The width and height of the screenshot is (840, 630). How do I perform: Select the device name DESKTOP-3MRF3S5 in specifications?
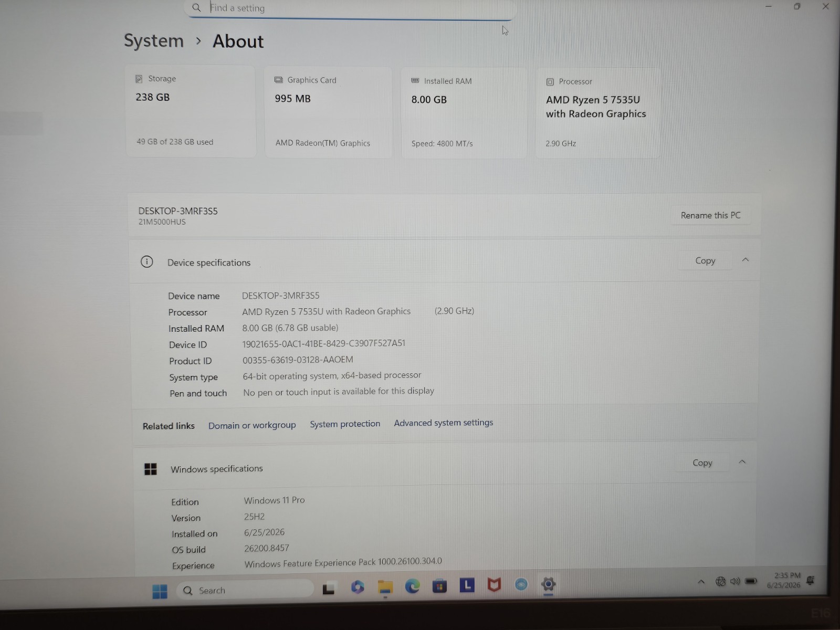pos(280,296)
